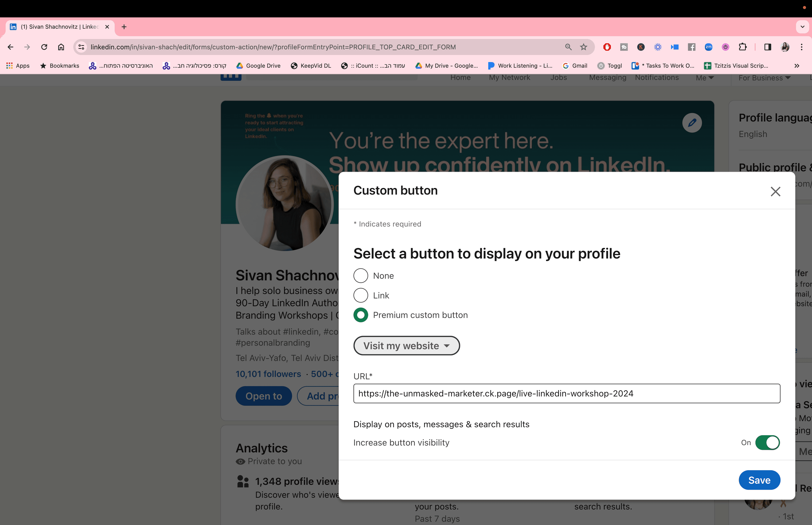Open the Apps bookmark shortcut

pyautogui.click(x=18, y=66)
